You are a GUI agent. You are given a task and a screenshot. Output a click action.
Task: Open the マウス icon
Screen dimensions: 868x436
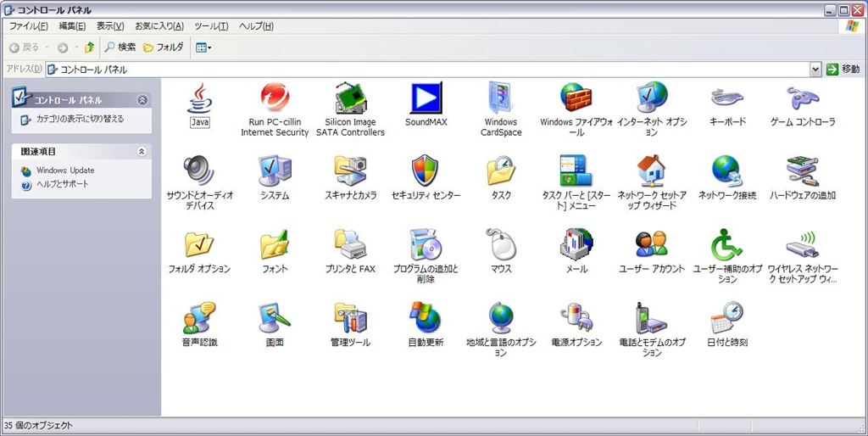[x=501, y=244]
